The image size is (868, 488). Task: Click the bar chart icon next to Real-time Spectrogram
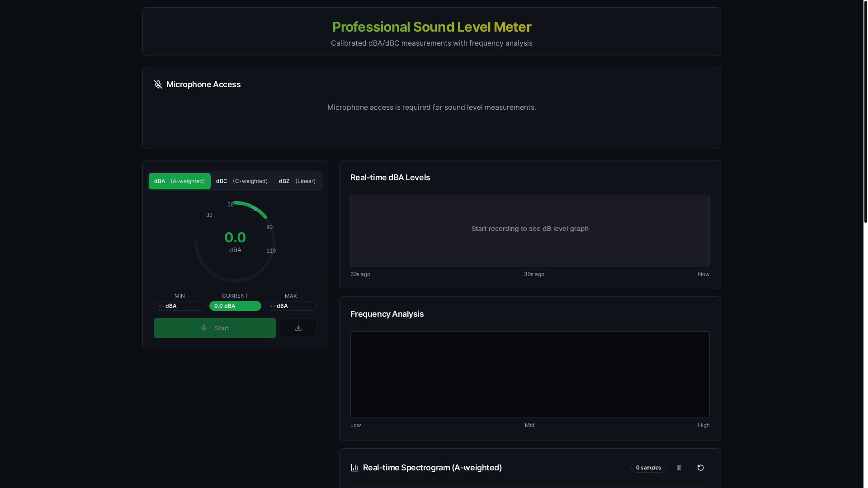coord(354,468)
